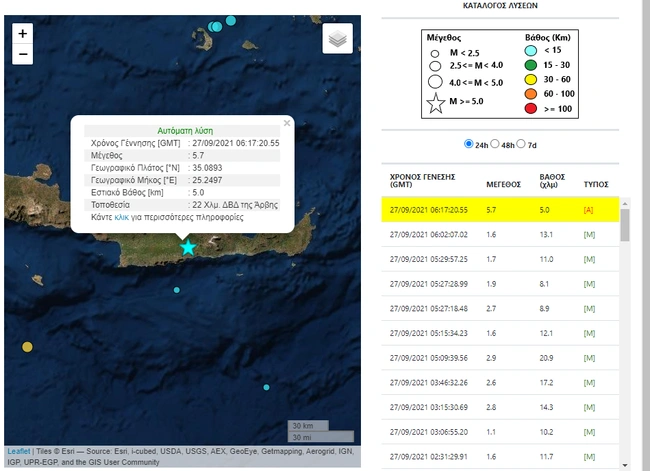The width and height of the screenshot is (650, 471).
Task: Zoom out on the map
Action: [x=23, y=54]
